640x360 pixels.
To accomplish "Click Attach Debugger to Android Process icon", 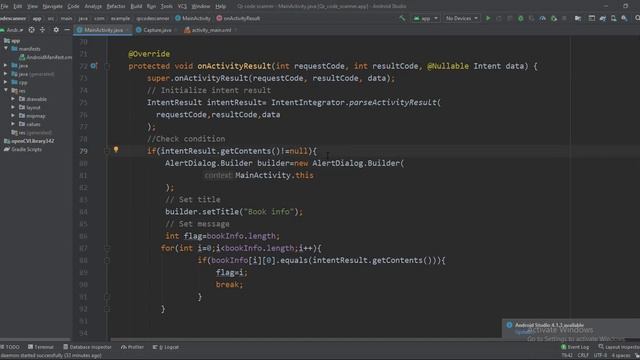I will [554, 18].
